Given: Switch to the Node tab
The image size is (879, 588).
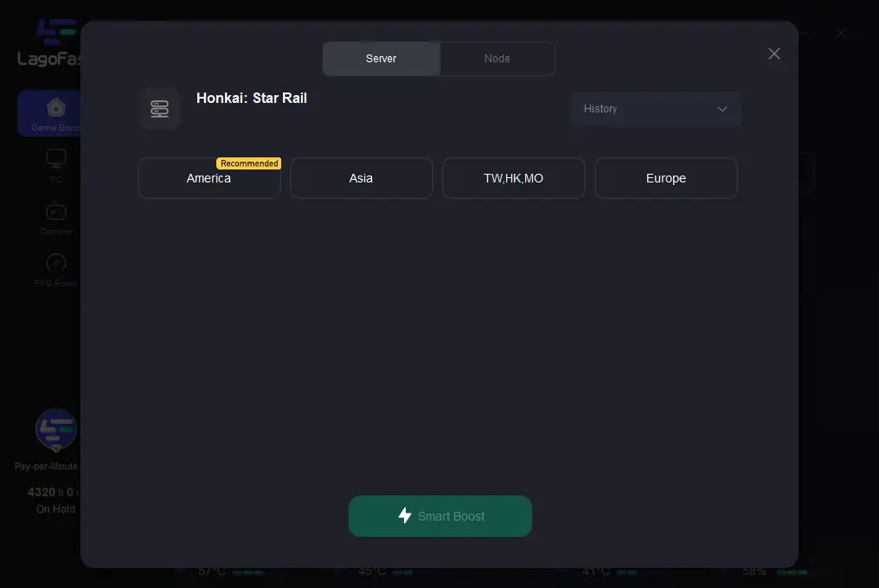Looking at the screenshot, I should [x=497, y=59].
